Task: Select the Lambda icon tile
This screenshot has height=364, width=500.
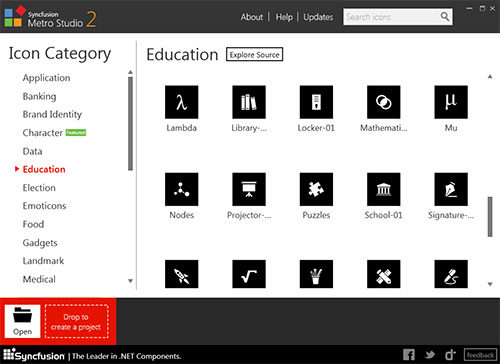Action: point(182,102)
